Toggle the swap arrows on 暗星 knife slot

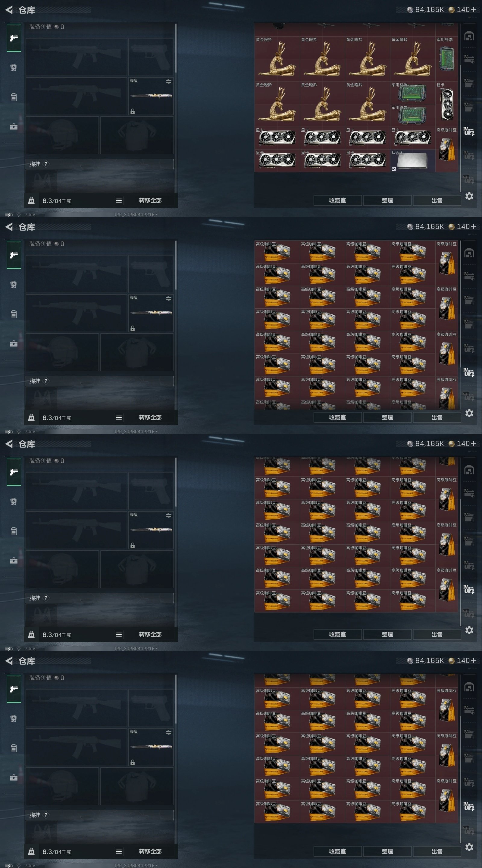(169, 82)
